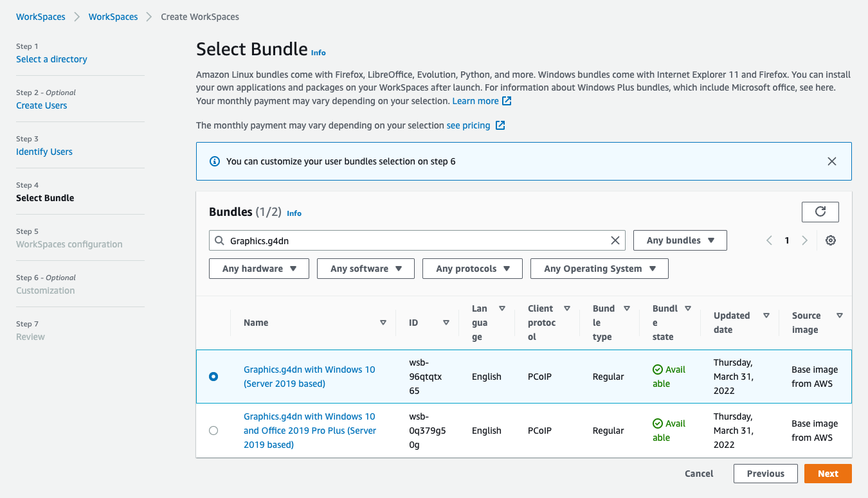The width and height of the screenshot is (868, 498).
Task: Sort bundles by Name column arrow
Action: click(x=383, y=323)
